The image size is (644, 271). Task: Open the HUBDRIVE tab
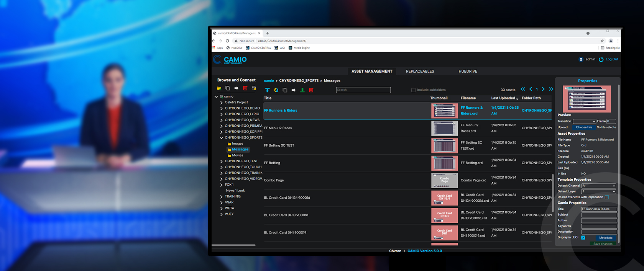click(468, 72)
